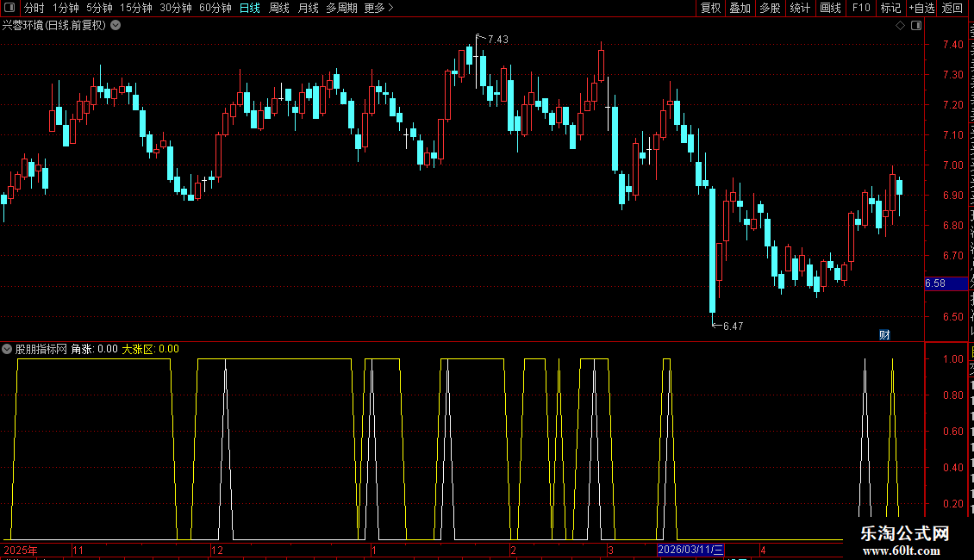Select the 日线 daily chart tab
The image size is (974, 560).
[x=250, y=8]
